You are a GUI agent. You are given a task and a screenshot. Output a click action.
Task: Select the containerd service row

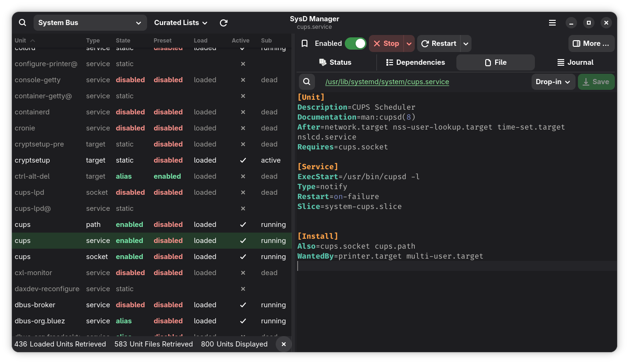(x=152, y=112)
